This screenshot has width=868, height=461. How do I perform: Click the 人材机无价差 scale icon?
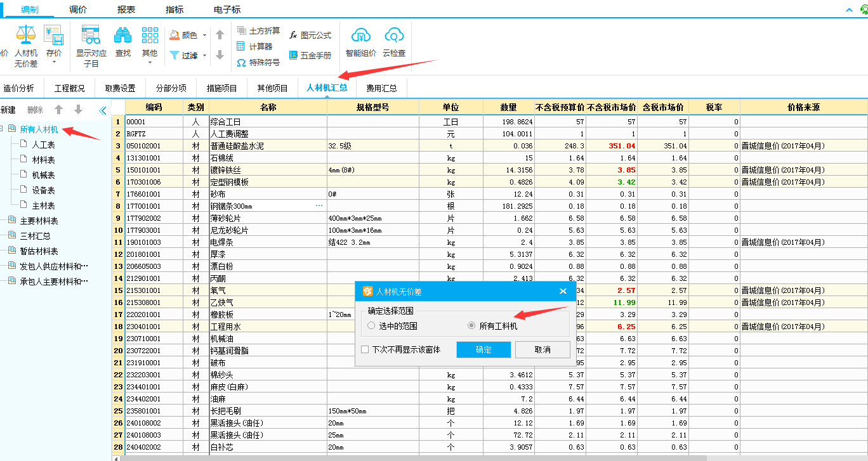[x=26, y=35]
